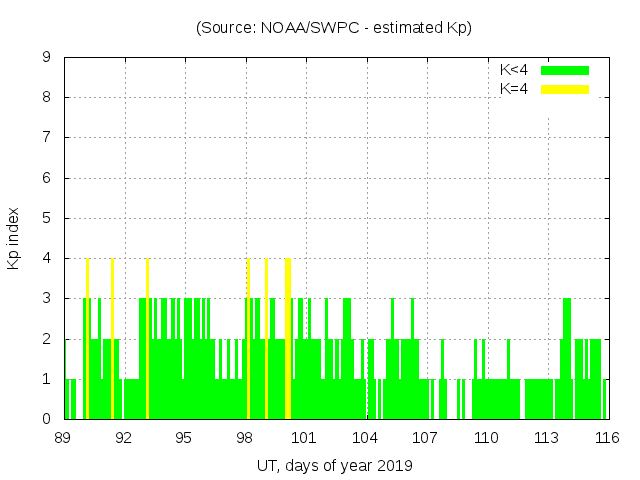Click the 'UT, days of year 2019' axis label
640x480 pixels.
(x=334, y=465)
